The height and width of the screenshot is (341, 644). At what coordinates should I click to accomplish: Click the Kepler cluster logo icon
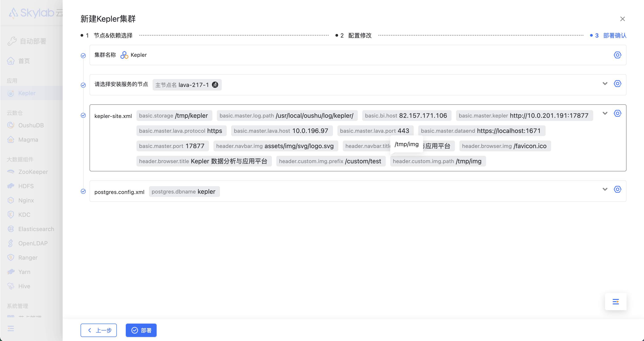tap(124, 55)
